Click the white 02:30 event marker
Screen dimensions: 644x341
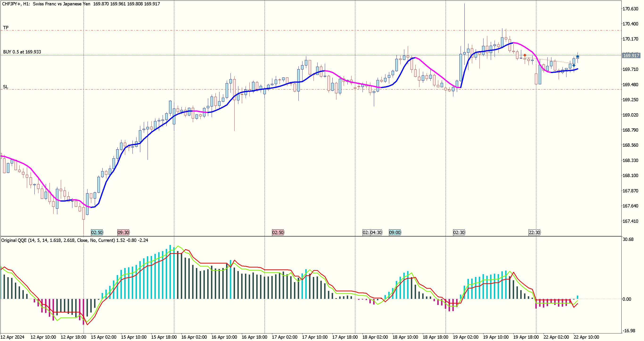459,233
